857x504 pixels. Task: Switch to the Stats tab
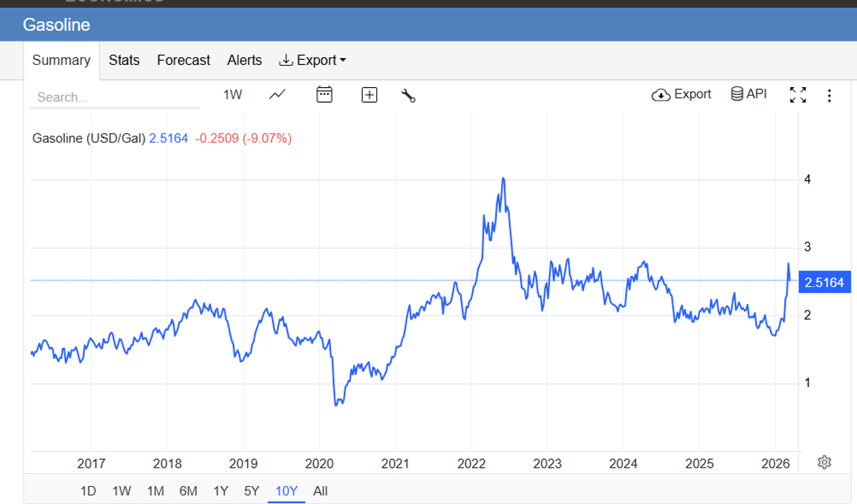click(x=124, y=60)
